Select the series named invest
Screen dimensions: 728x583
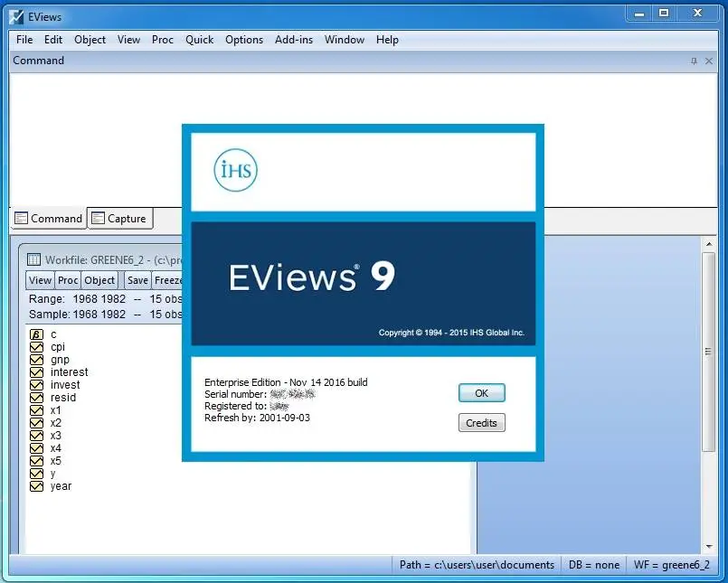pos(65,385)
